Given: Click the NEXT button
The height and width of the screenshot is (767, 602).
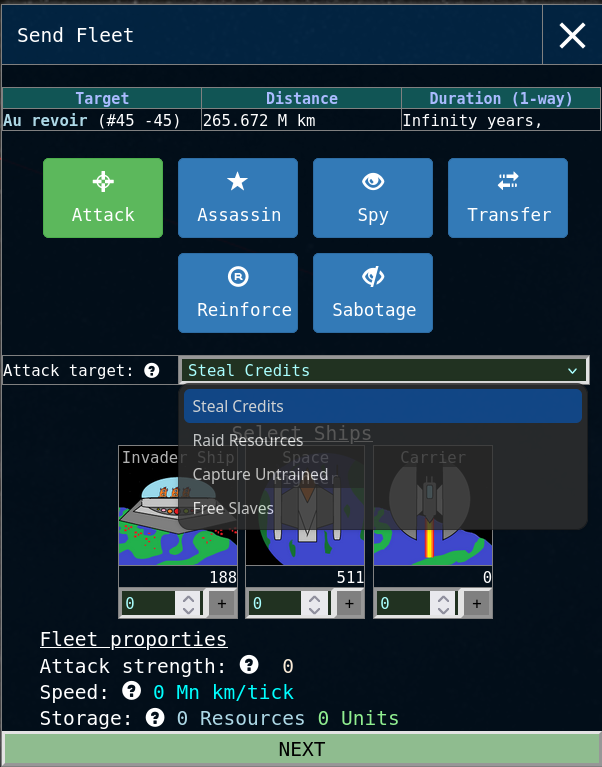Looking at the screenshot, I should point(301,749).
